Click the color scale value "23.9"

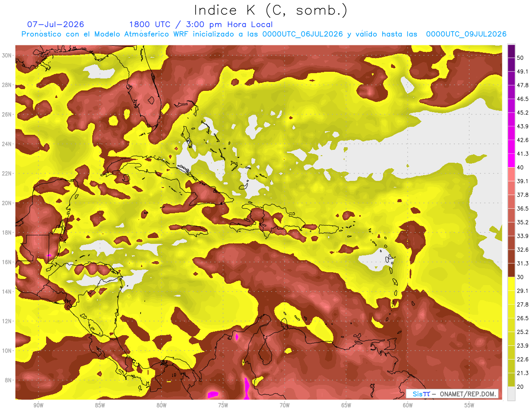[522, 346]
